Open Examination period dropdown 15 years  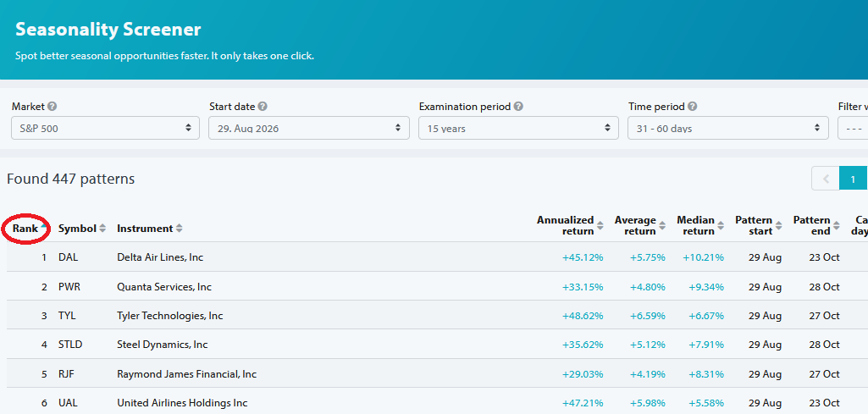tap(519, 128)
